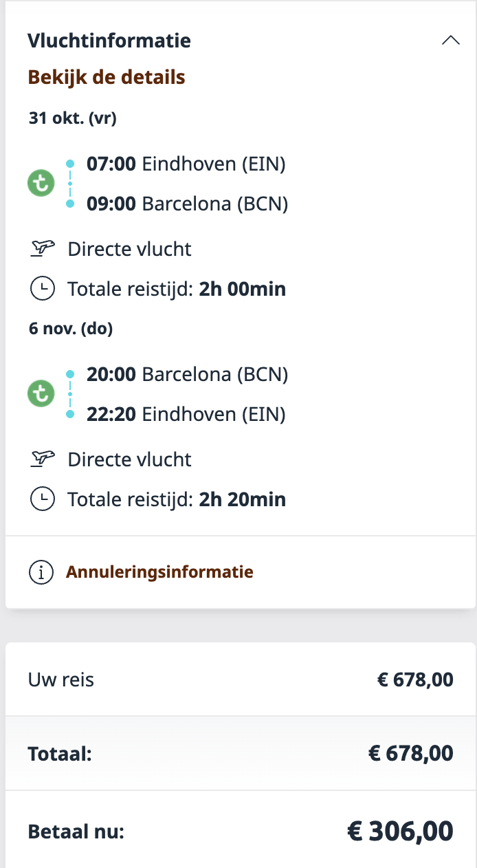Click the 31 okt. (vr) date label
The width and height of the screenshot is (477, 868).
tap(73, 118)
